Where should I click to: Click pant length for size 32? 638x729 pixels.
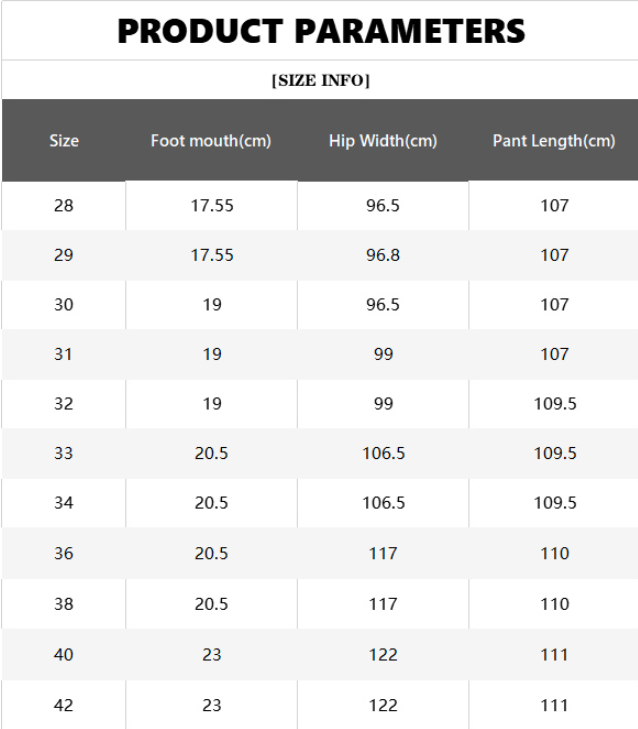pyautogui.click(x=555, y=404)
